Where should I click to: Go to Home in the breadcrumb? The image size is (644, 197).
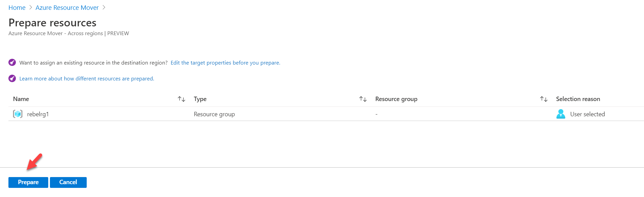tap(17, 7)
